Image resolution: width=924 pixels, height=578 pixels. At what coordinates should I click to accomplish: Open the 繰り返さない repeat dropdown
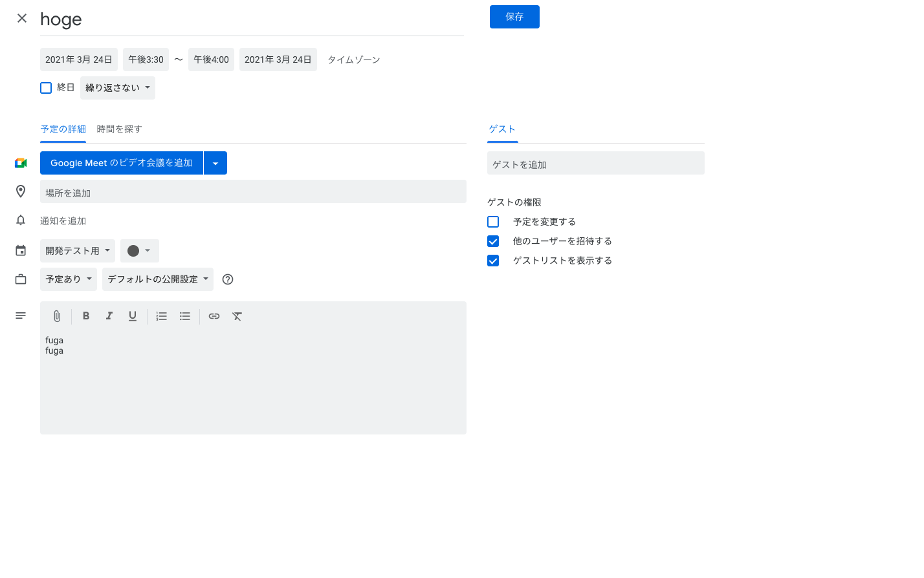[118, 88]
